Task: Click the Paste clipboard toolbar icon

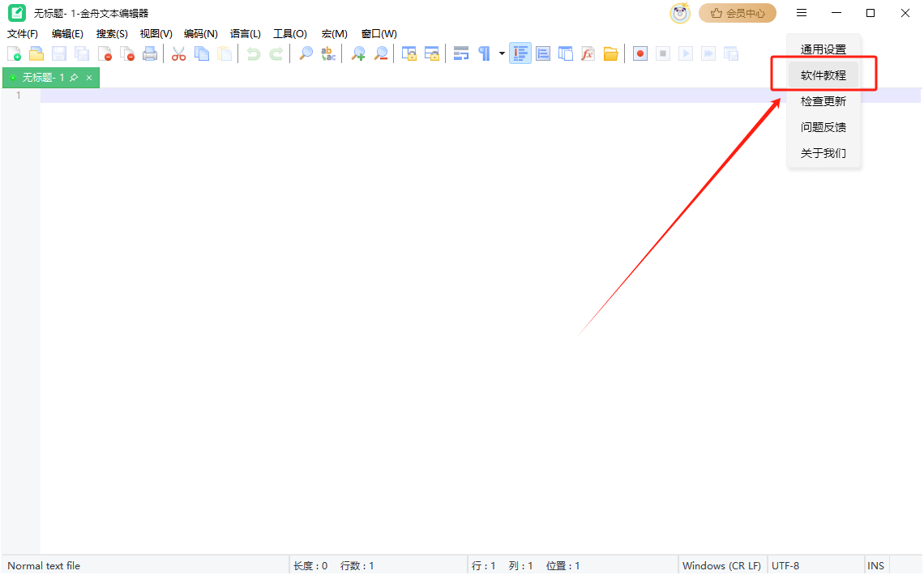Action: click(225, 54)
